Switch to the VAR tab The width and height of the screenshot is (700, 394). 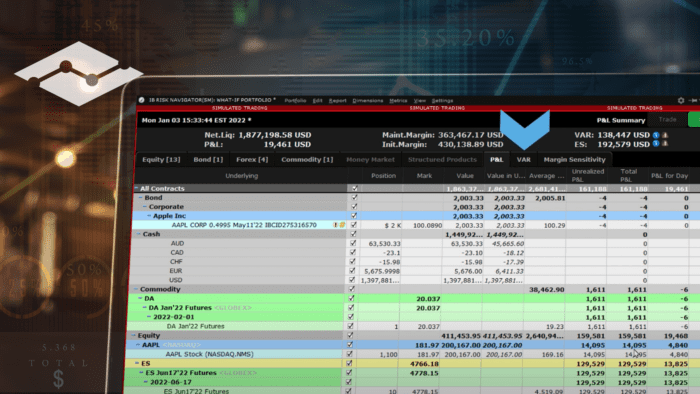coord(523,159)
